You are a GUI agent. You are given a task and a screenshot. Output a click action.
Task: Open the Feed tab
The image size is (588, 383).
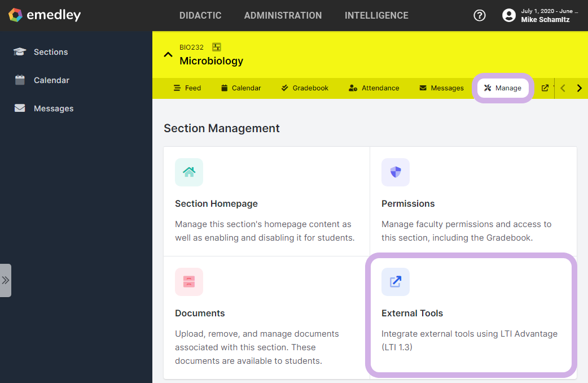pyautogui.click(x=187, y=88)
